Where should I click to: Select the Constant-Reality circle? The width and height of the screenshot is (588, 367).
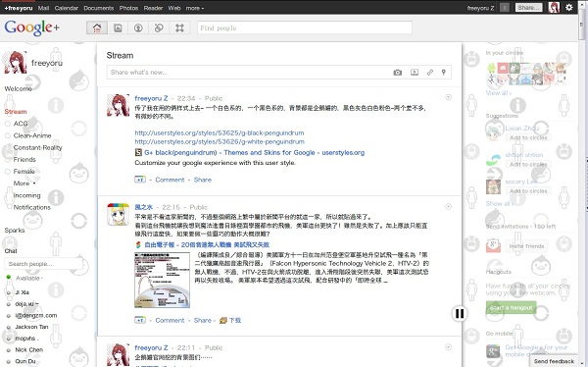coord(38,147)
